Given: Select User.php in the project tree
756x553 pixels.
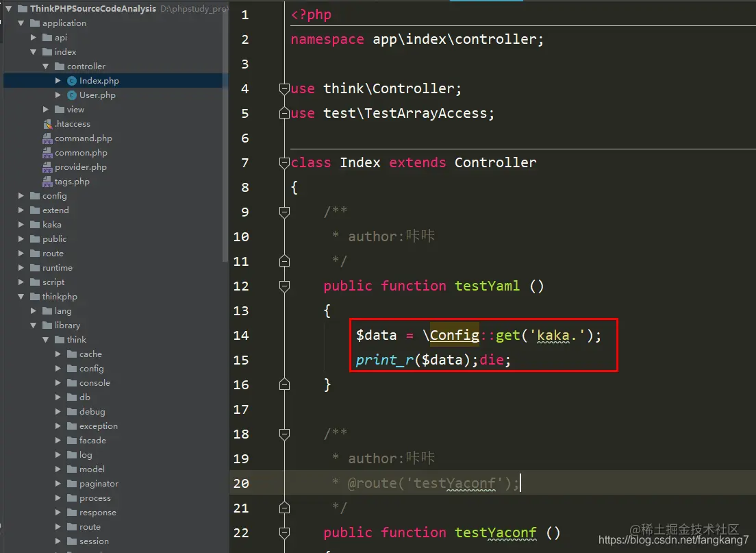Looking at the screenshot, I should 97,95.
